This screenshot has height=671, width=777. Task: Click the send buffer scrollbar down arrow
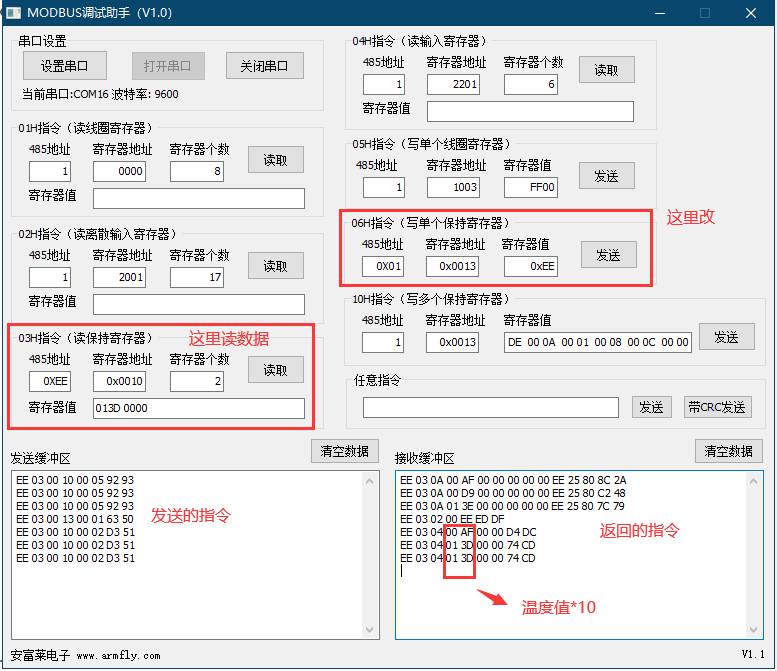coord(369,630)
